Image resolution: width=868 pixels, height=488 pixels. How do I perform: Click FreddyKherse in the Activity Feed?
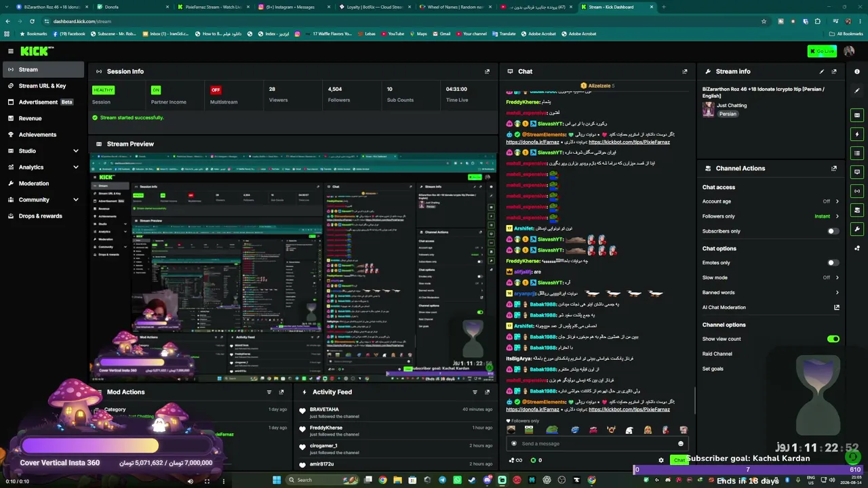[326, 428]
